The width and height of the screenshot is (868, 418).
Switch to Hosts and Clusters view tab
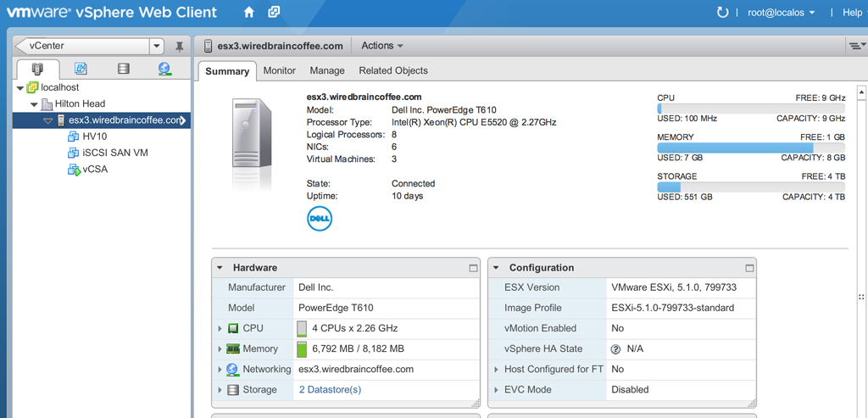[x=37, y=69]
